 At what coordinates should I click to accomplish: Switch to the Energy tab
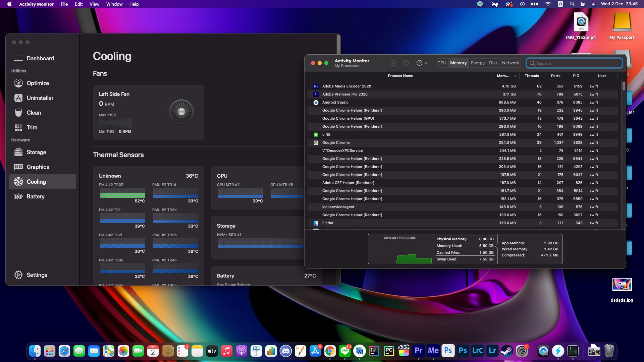click(x=477, y=63)
